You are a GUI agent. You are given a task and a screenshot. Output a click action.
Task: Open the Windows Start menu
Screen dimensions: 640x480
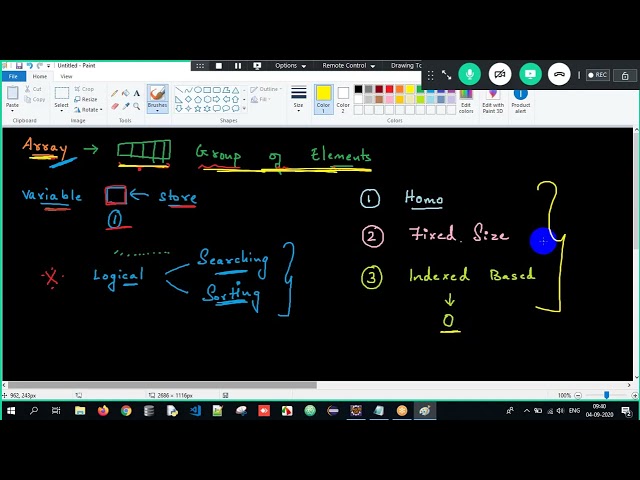pos(11,411)
